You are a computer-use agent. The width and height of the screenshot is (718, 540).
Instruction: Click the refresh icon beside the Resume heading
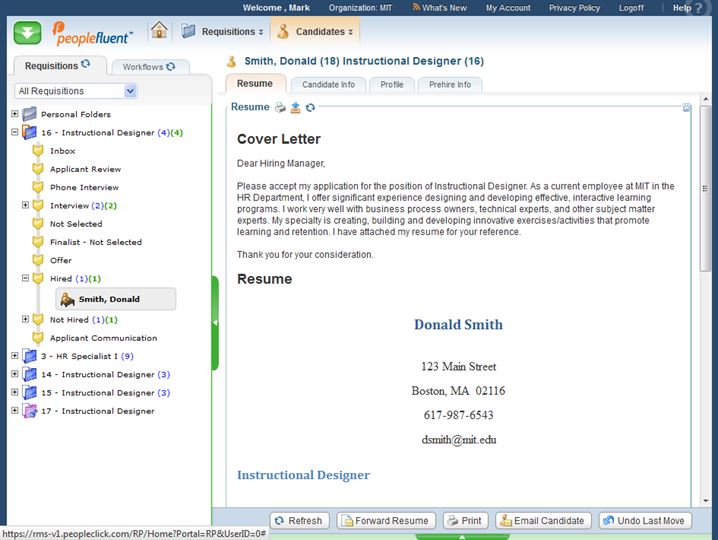click(310, 107)
